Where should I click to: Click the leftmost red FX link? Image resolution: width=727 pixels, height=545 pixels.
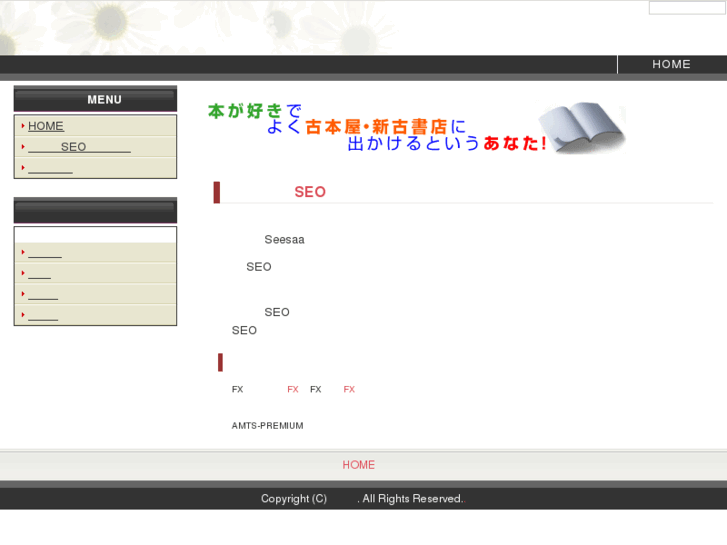pyautogui.click(x=293, y=389)
